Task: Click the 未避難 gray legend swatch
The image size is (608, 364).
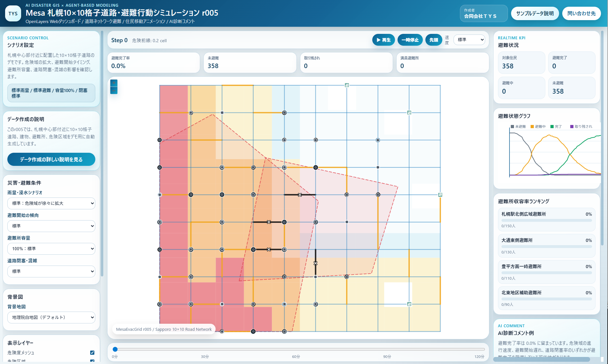Action: [512, 127]
